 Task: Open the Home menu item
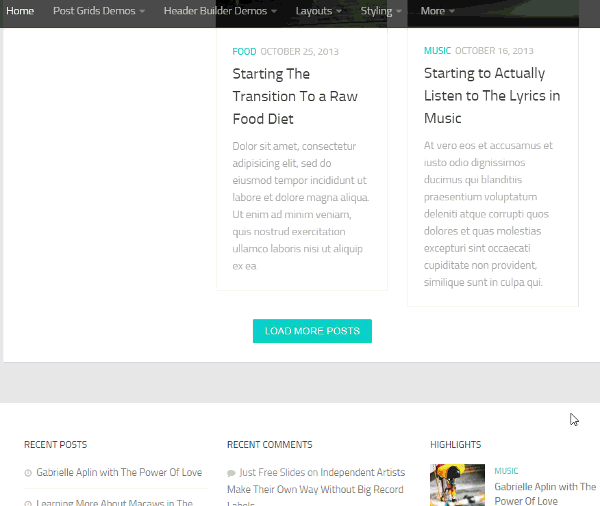[20, 11]
